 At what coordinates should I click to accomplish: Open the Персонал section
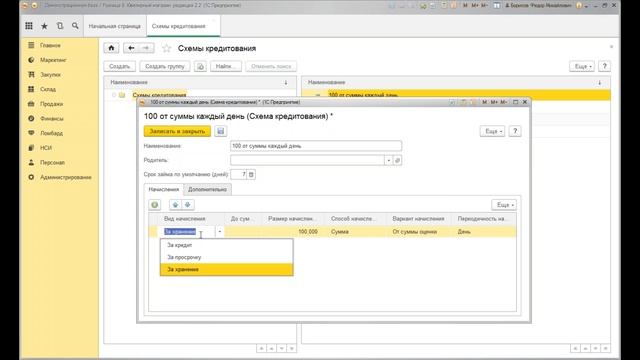(x=52, y=162)
